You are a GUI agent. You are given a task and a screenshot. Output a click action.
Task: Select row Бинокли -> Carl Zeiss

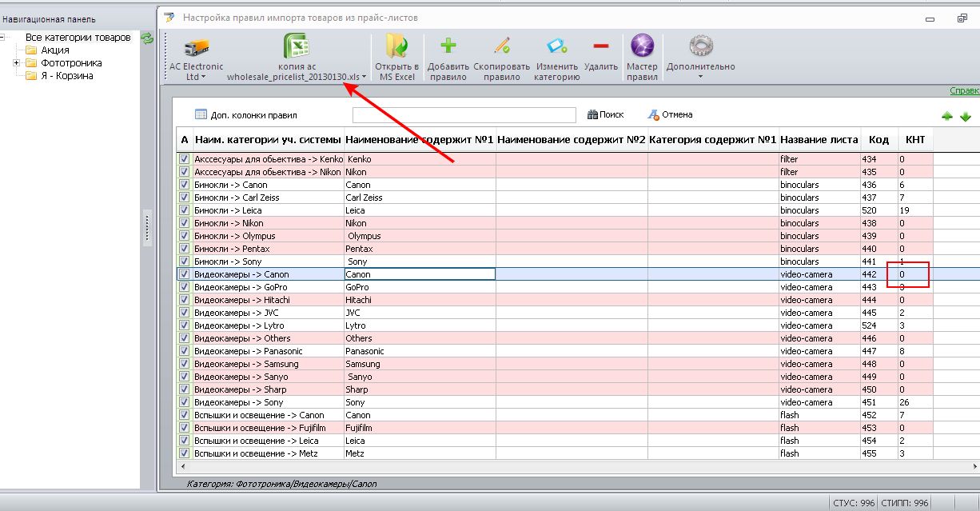click(x=578, y=198)
